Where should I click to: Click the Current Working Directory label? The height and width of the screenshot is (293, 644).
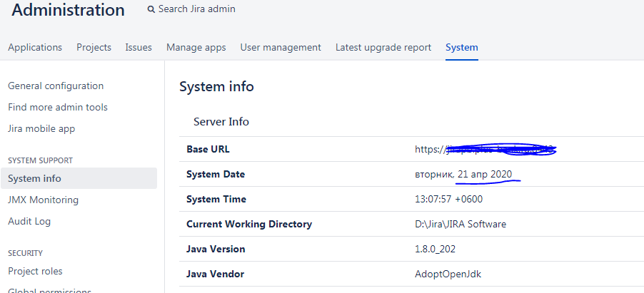click(249, 225)
